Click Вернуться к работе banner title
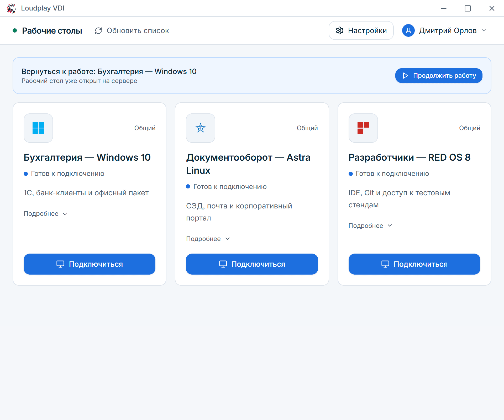Viewport: 504px width, 420px height. [109, 71]
